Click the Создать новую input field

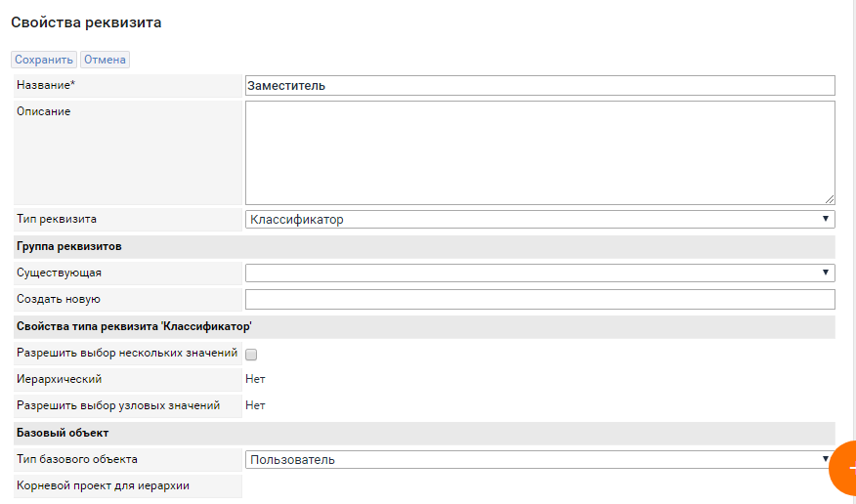pos(539,299)
